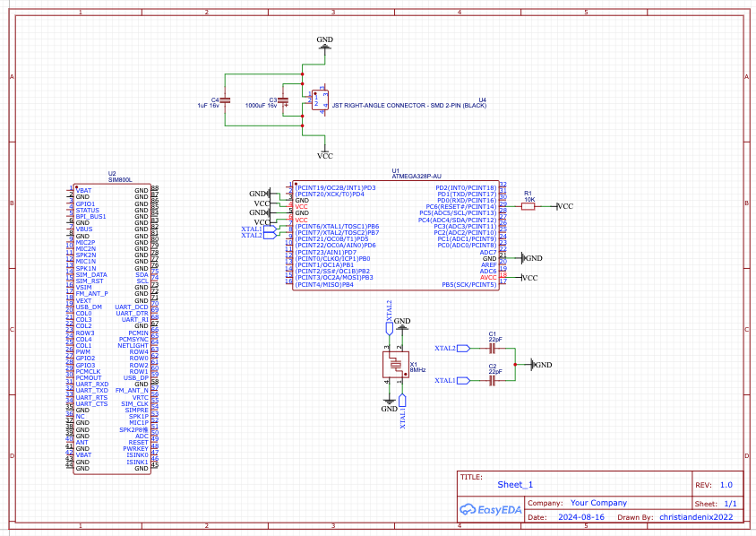Select the Your Company field
Screen dimensions: 756x536
point(598,503)
